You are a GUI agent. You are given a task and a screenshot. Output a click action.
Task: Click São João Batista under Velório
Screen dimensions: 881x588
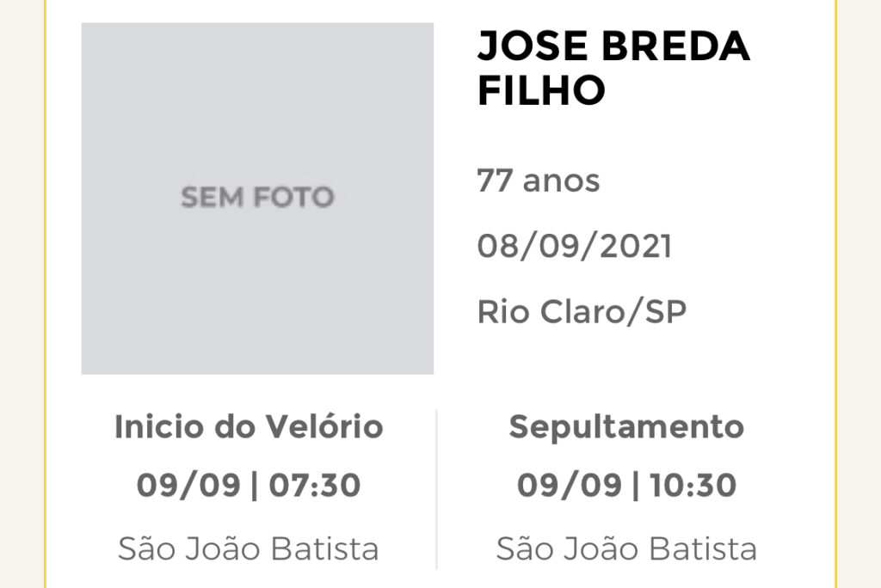(249, 548)
